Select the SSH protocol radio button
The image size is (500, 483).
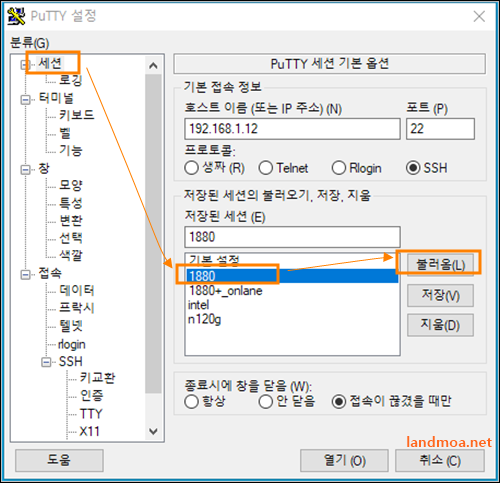click(x=413, y=168)
